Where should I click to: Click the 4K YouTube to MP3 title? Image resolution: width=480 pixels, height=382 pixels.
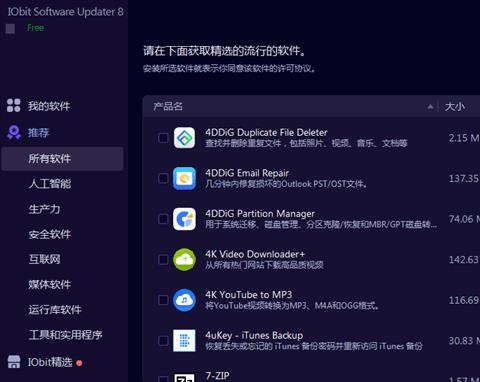pos(249,295)
